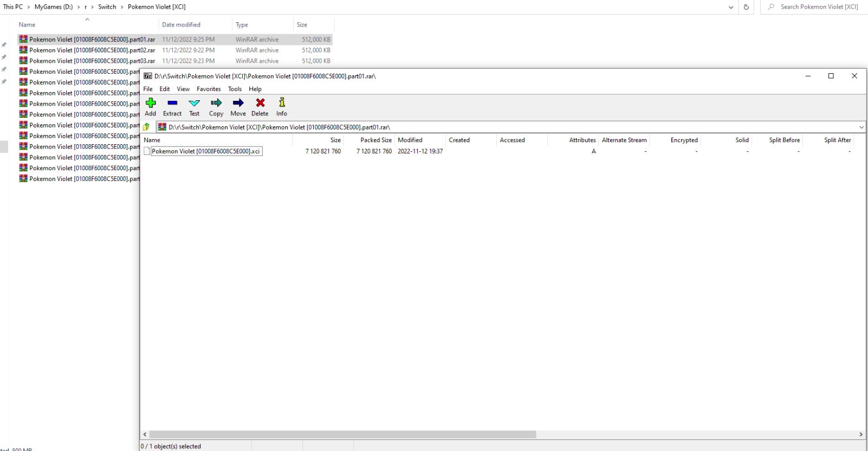Viewport: 868px width, 451px height.
Task: Click the WinRAR icon of the part03.rar file in Explorer
Action: click(x=23, y=61)
